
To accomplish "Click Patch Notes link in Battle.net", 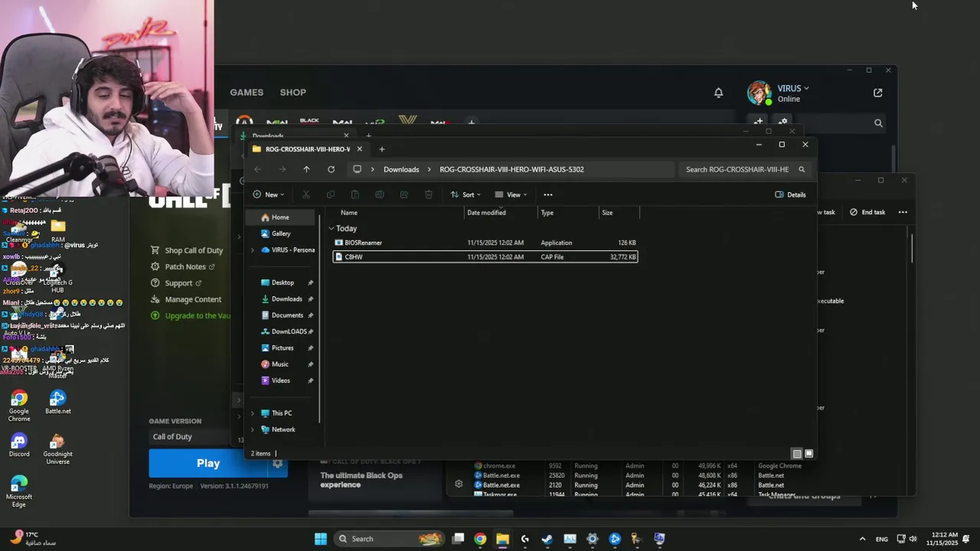I will pos(184,266).
